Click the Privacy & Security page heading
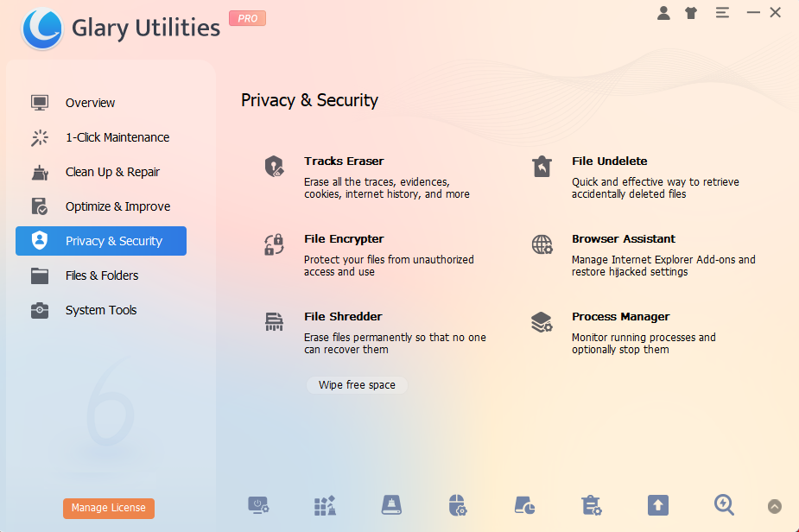 click(309, 100)
